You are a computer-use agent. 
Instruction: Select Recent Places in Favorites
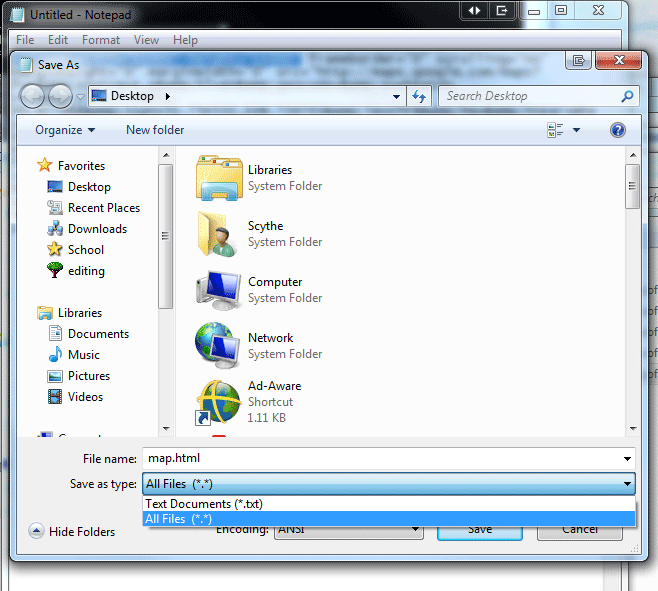pyautogui.click(x=104, y=208)
